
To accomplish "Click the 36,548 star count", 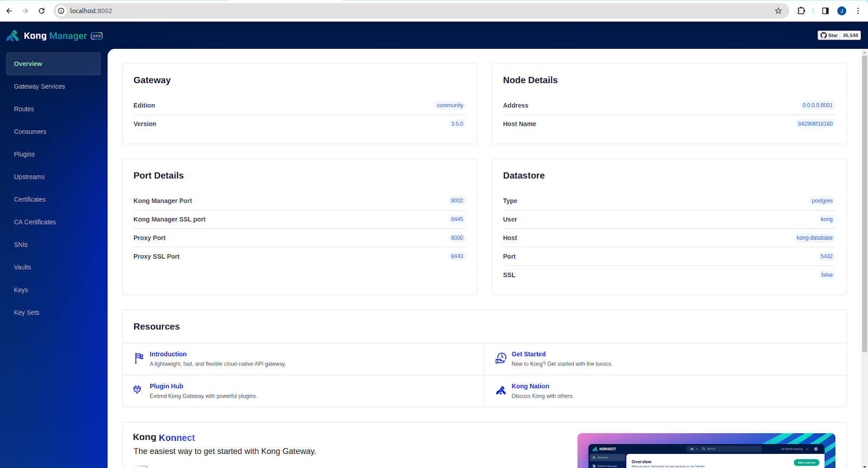I will [x=851, y=35].
